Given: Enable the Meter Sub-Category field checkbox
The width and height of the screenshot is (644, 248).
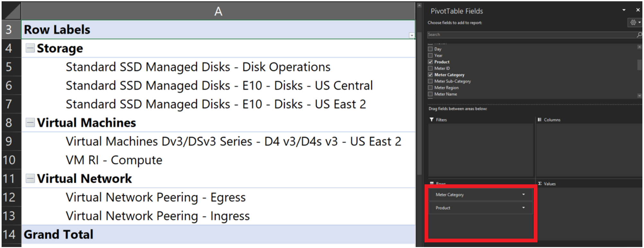Looking at the screenshot, I should [x=430, y=81].
